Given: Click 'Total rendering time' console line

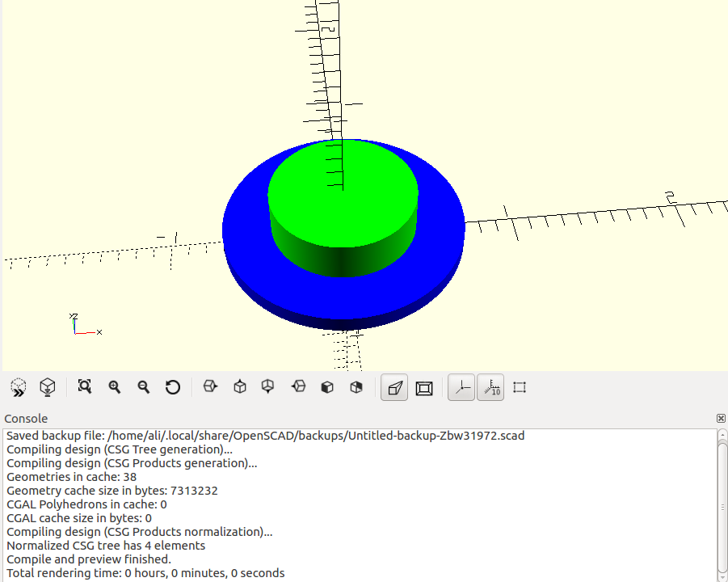Looking at the screenshot, I should click(145, 573).
